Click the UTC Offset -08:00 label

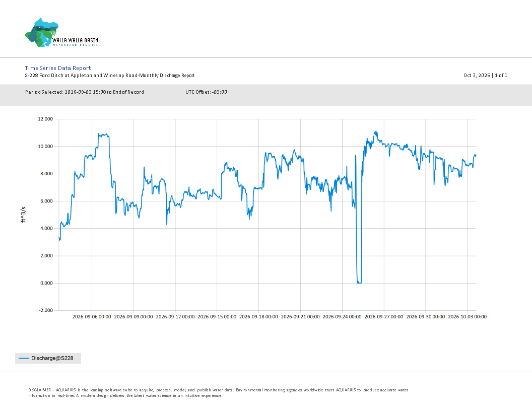pyautogui.click(x=206, y=92)
